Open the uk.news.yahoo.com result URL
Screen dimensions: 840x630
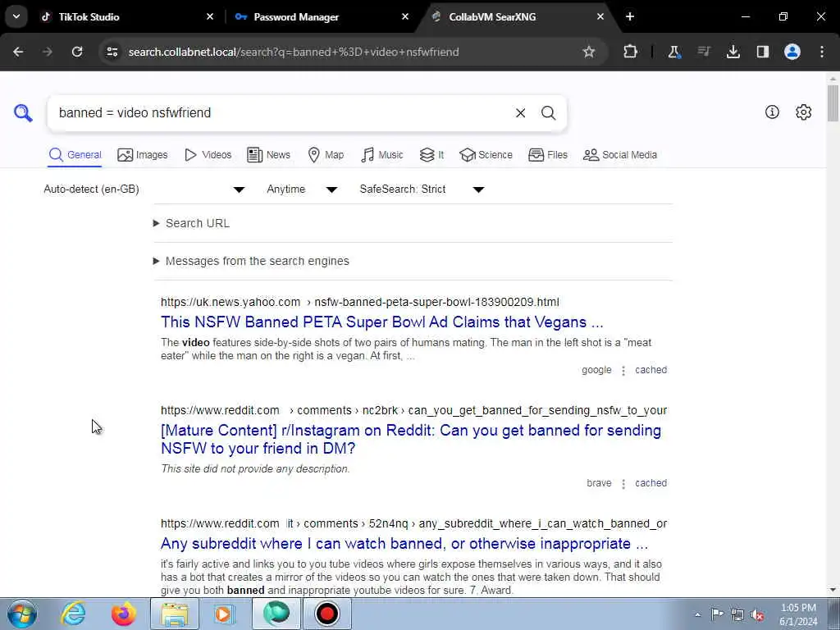pos(360,302)
